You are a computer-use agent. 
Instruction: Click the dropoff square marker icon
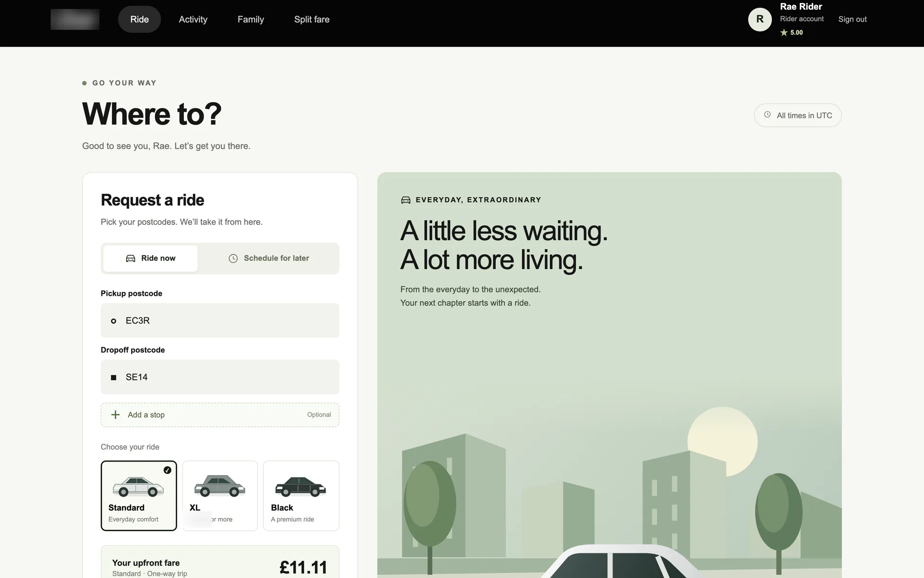coord(114,378)
